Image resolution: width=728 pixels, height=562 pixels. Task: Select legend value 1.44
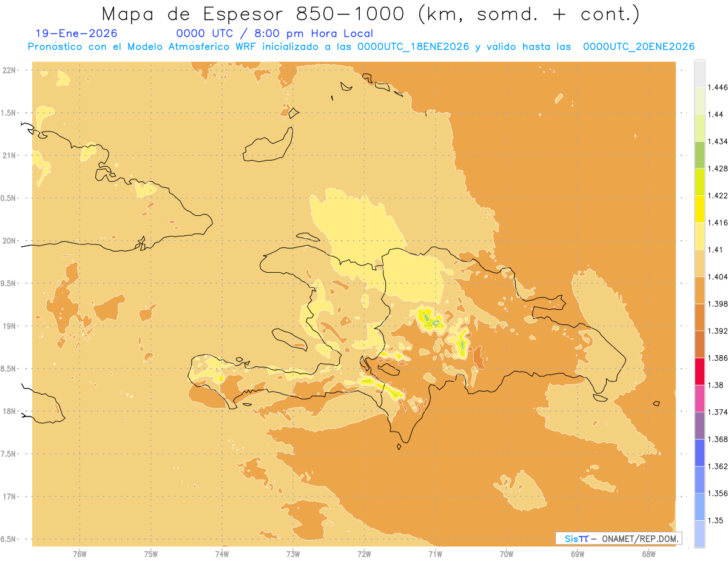pos(714,114)
